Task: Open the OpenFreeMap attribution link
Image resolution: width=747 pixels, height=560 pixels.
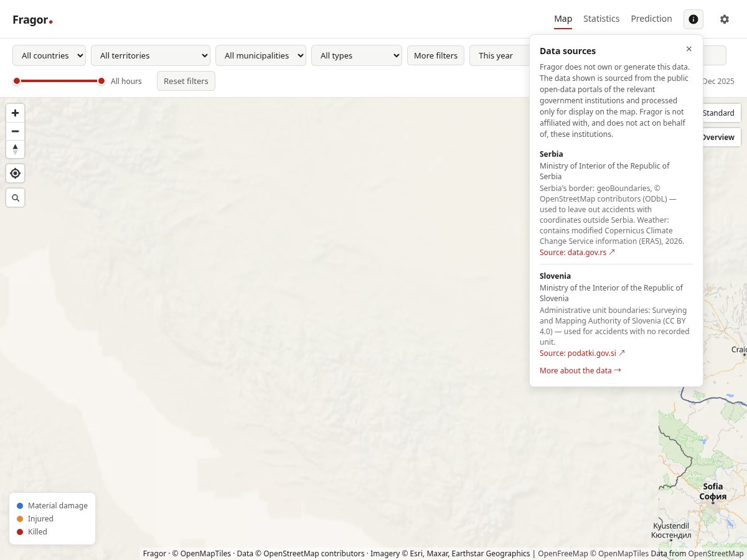Action: point(563,553)
